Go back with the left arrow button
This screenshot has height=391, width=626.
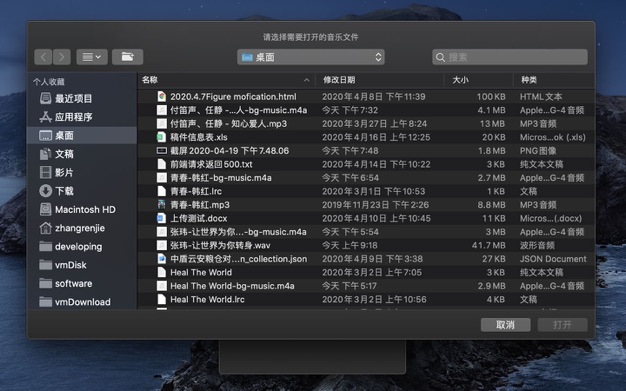click(43, 57)
